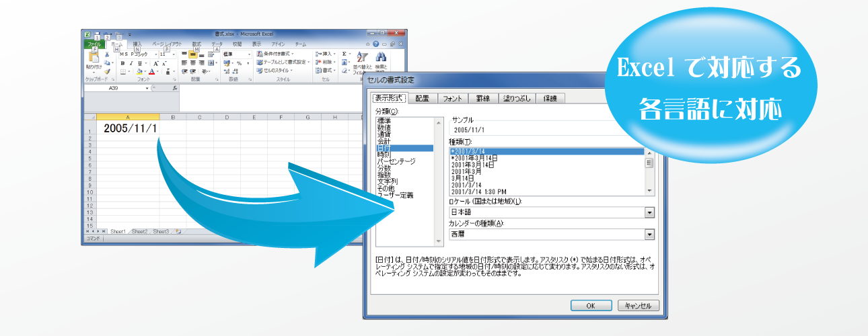Viewport: 868px width, 336px height.
Task: Click the Center text alignment icon
Action: click(192, 63)
